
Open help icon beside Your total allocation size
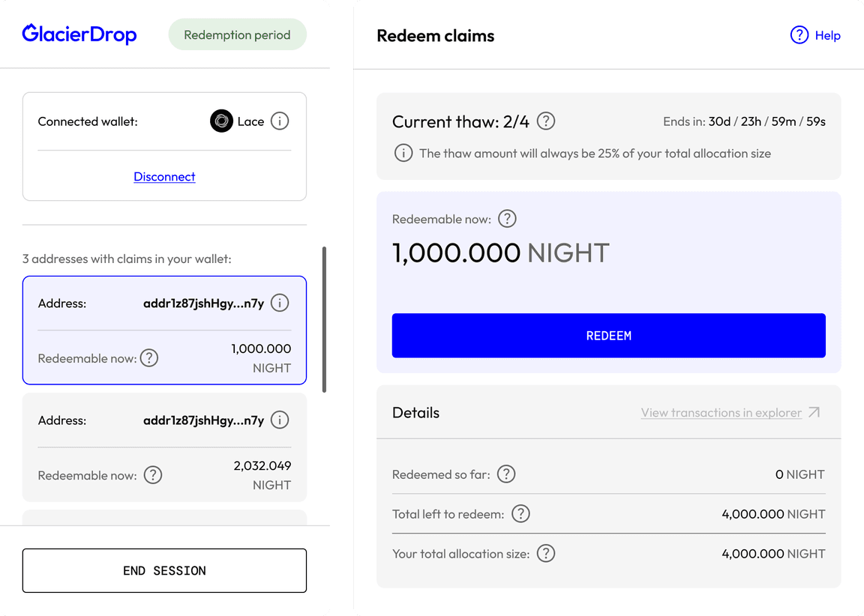[546, 553]
